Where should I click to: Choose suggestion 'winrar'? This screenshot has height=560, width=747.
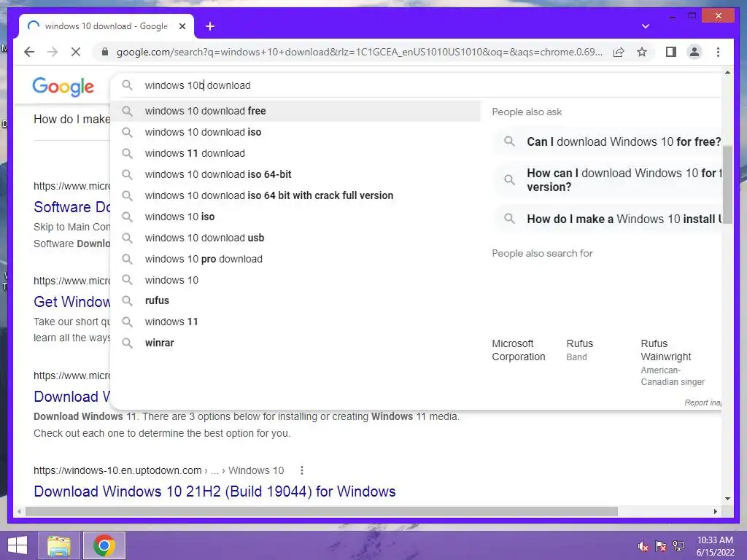(x=295, y=343)
